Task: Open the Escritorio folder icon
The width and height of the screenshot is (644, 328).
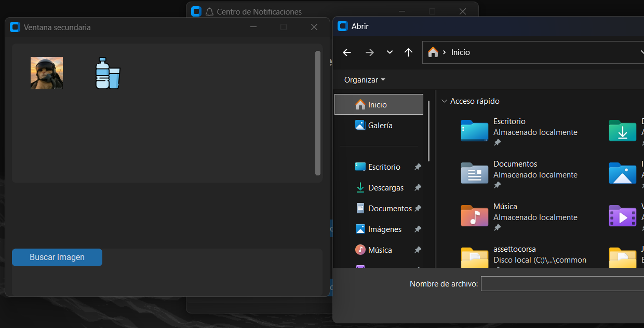Action: (474, 131)
